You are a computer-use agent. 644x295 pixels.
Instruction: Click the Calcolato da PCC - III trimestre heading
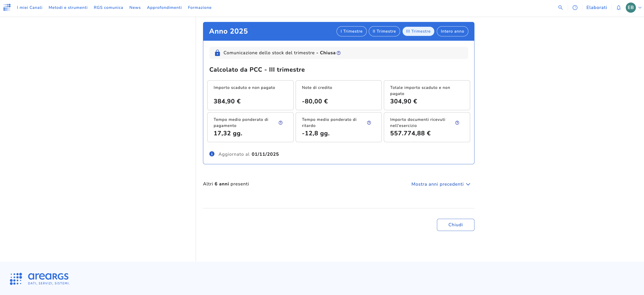pos(257,70)
